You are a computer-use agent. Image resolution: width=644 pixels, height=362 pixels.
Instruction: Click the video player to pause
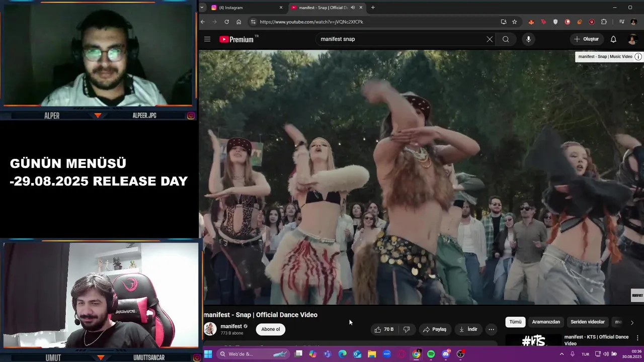(421, 177)
